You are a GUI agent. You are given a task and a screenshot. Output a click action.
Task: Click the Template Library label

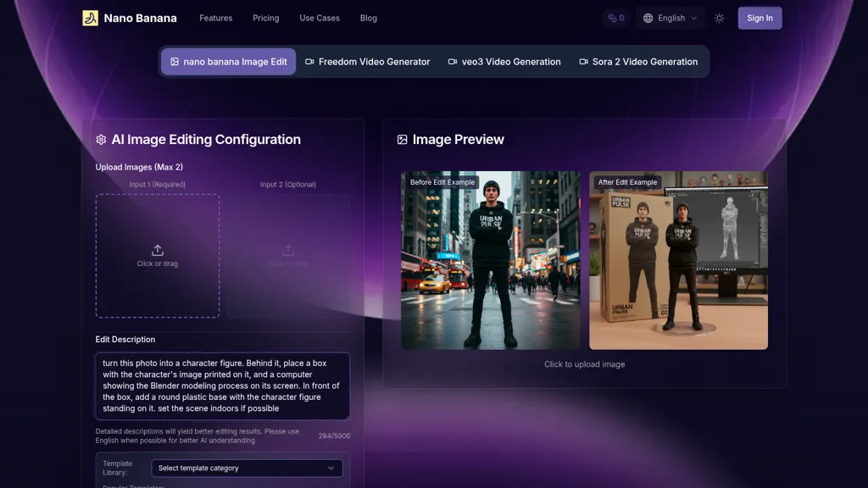pos(117,468)
